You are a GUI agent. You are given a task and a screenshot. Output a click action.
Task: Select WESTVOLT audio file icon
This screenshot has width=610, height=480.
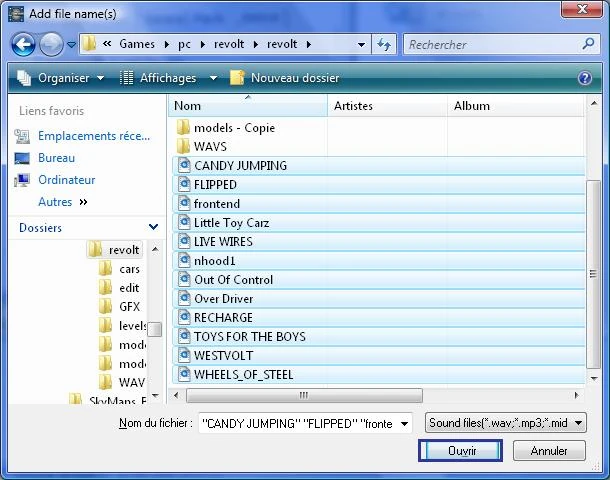184,355
